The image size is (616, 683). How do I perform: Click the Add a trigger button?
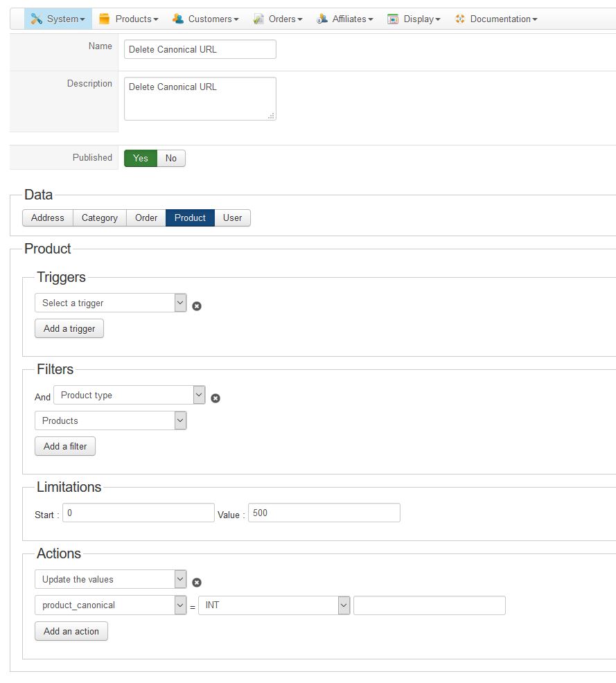point(69,328)
